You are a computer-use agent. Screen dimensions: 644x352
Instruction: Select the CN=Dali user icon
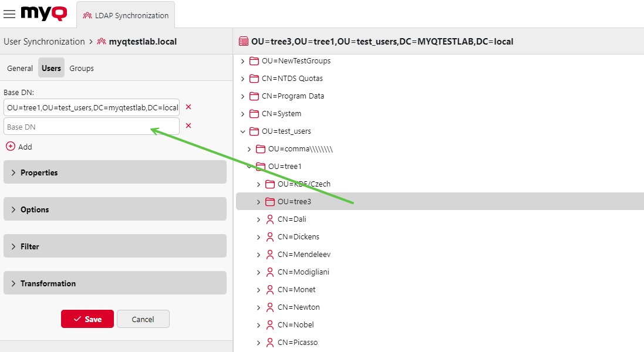[270, 219]
